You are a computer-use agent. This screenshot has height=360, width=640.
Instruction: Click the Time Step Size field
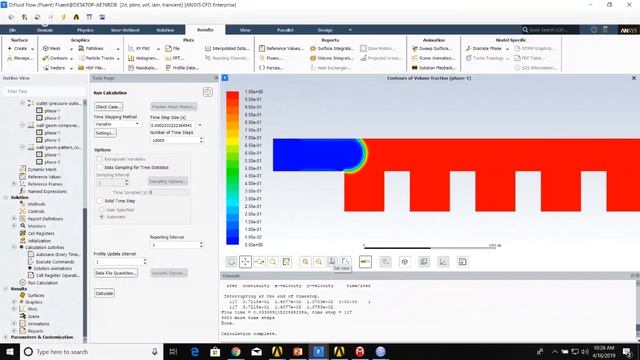(x=174, y=125)
